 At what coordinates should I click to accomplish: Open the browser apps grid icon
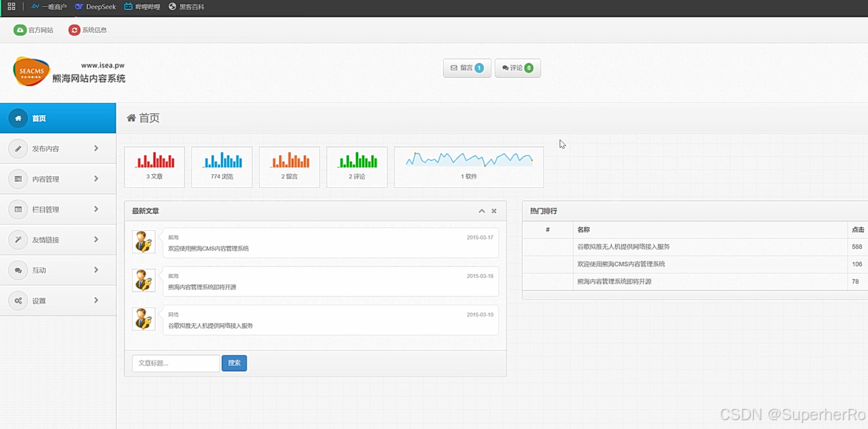[11, 7]
